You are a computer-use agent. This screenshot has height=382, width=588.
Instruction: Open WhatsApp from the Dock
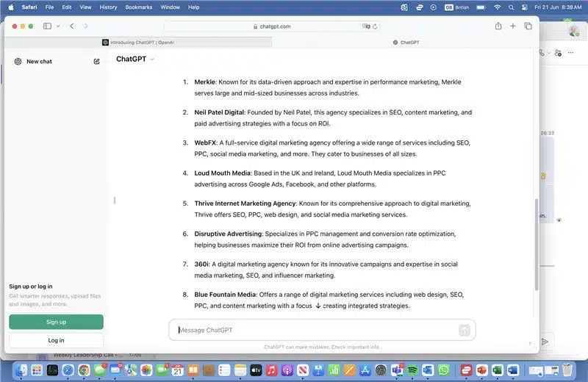(x=444, y=370)
